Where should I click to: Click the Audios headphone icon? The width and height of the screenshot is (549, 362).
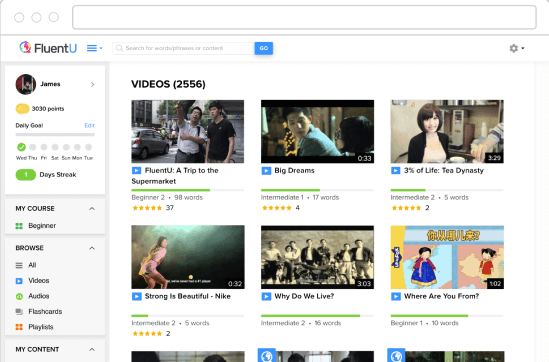click(x=19, y=296)
